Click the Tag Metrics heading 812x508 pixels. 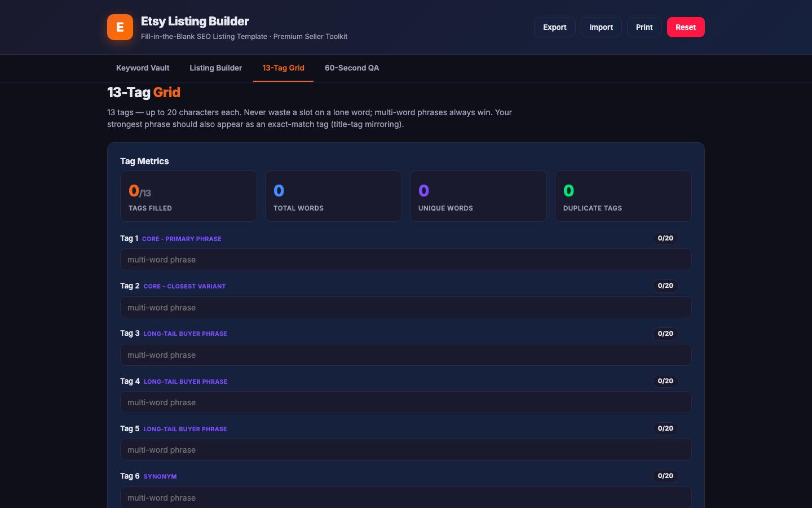pyautogui.click(x=144, y=161)
